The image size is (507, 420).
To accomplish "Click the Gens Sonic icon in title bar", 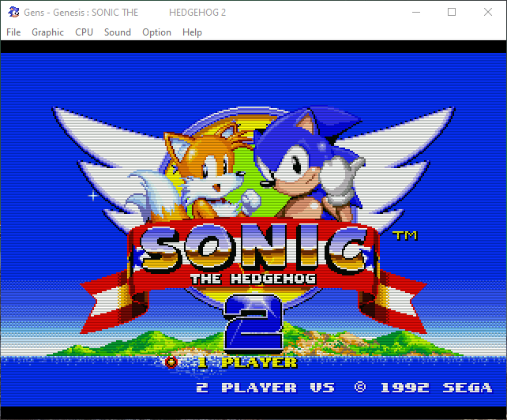I will click(13, 12).
